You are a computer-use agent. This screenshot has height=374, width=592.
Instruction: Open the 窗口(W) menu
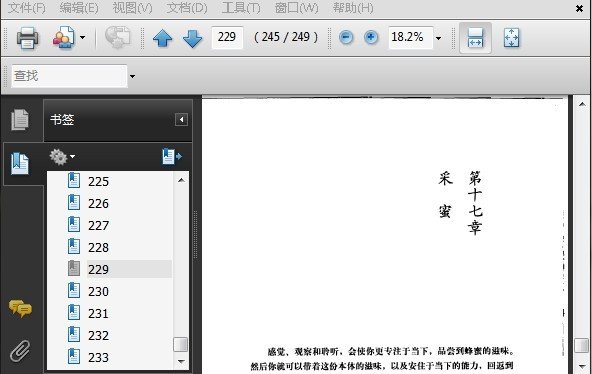tap(296, 8)
